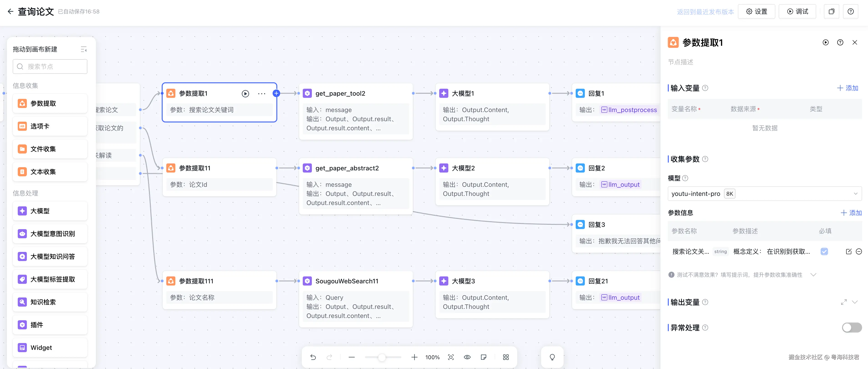The height and width of the screenshot is (369, 868).
Task: Expand the 填写提示词 tip chevron
Action: (x=813, y=274)
